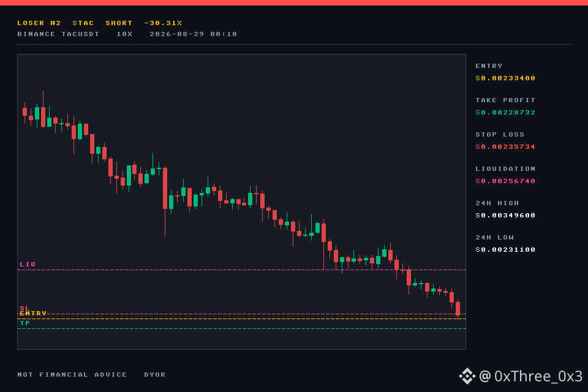Click the STOP LOSS heading
The height and width of the screenshot is (392, 588).
coord(500,135)
